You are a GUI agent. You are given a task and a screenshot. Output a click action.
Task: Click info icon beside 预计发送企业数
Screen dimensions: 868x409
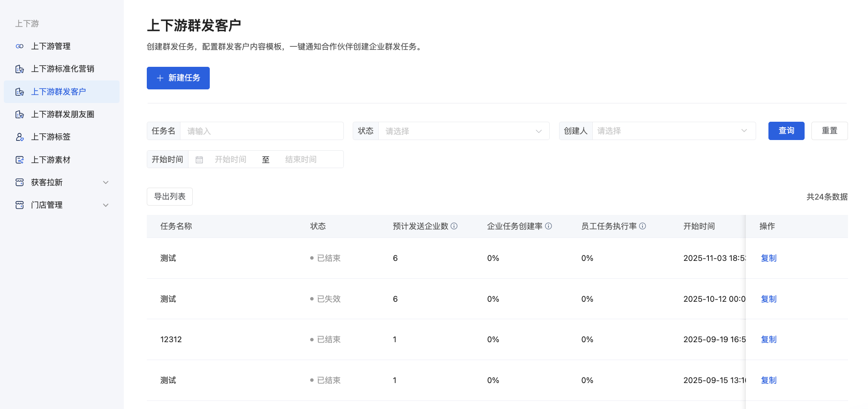(454, 226)
